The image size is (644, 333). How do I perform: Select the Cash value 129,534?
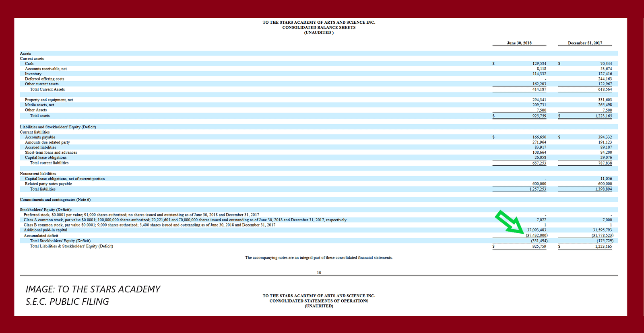tap(539, 64)
